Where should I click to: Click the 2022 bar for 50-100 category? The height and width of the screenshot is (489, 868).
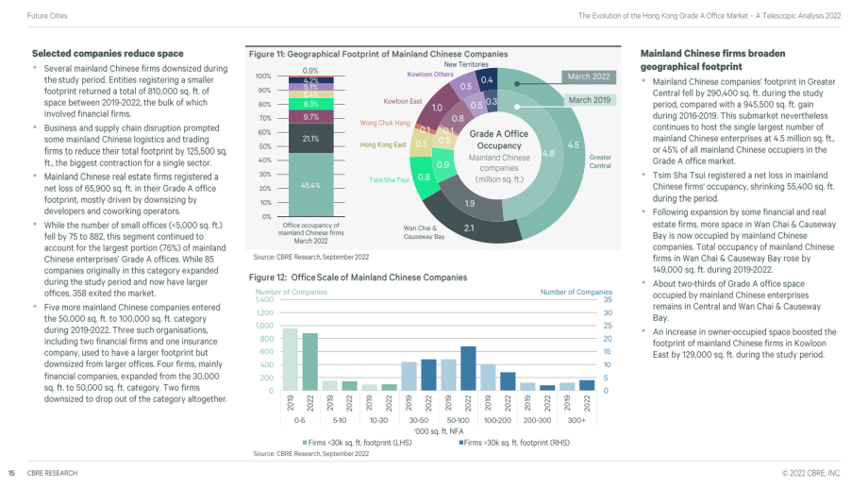[x=468, y=368]
